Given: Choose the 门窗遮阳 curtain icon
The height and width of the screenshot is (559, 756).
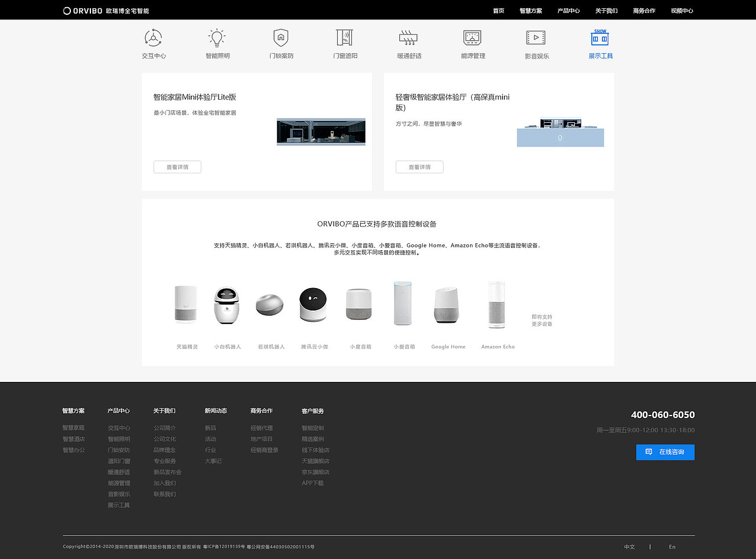Looking at the screenshot, I should click(345, 38).
